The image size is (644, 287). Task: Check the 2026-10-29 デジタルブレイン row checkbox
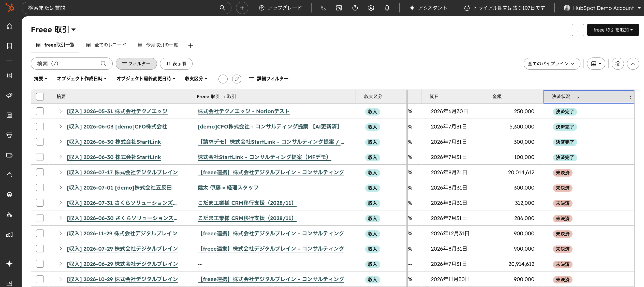pyautogui.click(x=40, y=279)
